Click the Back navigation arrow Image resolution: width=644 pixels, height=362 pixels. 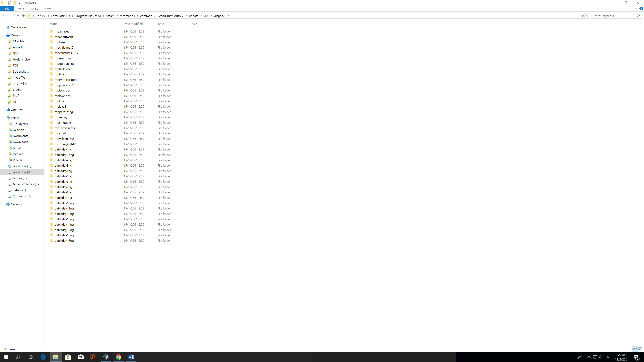(x=5, y=16)
